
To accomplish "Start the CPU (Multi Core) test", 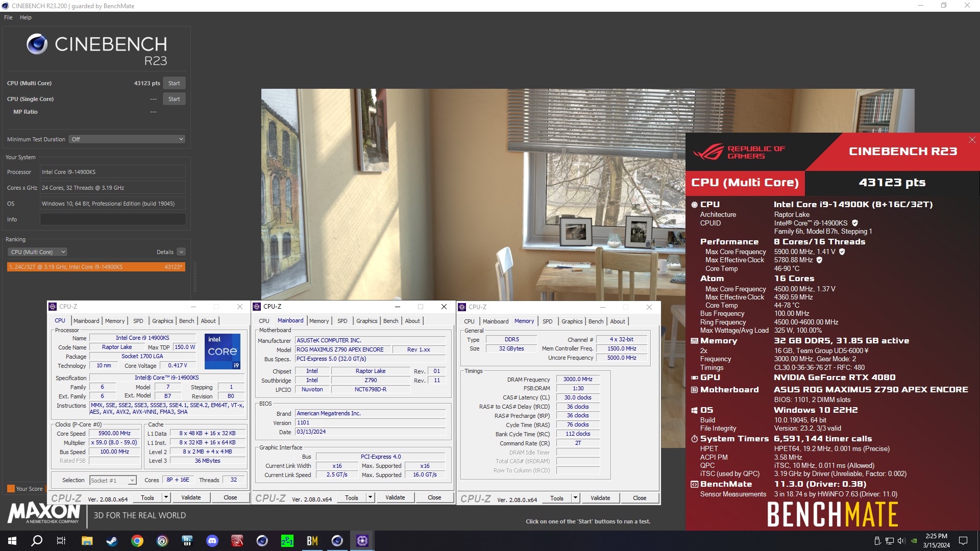I will (174, 83).
